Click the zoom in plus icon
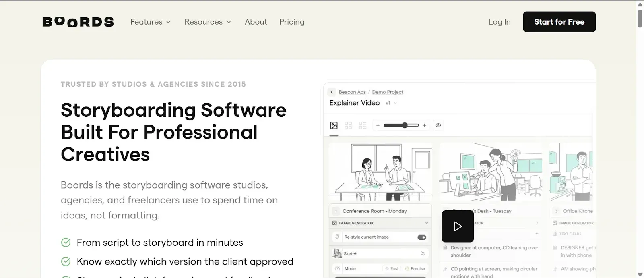 pos(424,125)
